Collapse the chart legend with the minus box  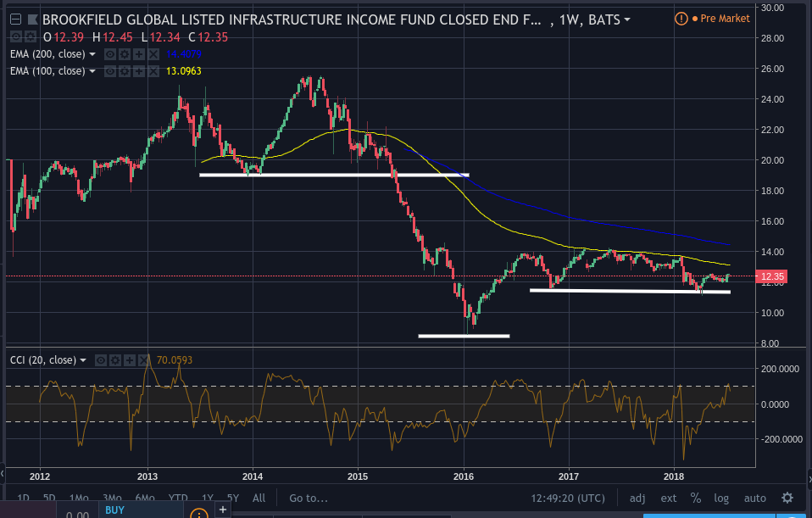(x=15, y=19)
